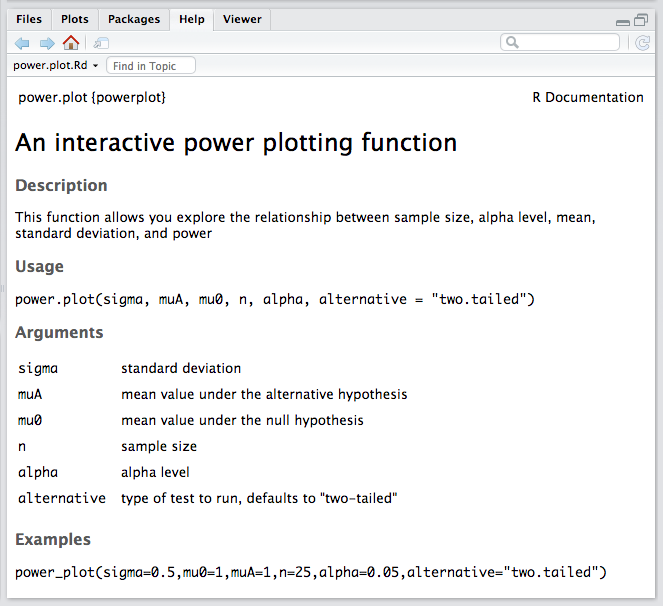
Task: Minimize the Help pane
Action: [x=623, y=20]
